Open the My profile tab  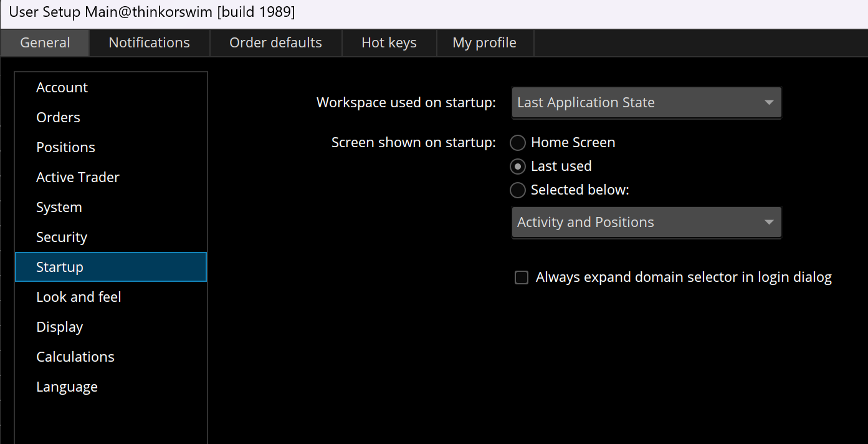click(484, 43)
